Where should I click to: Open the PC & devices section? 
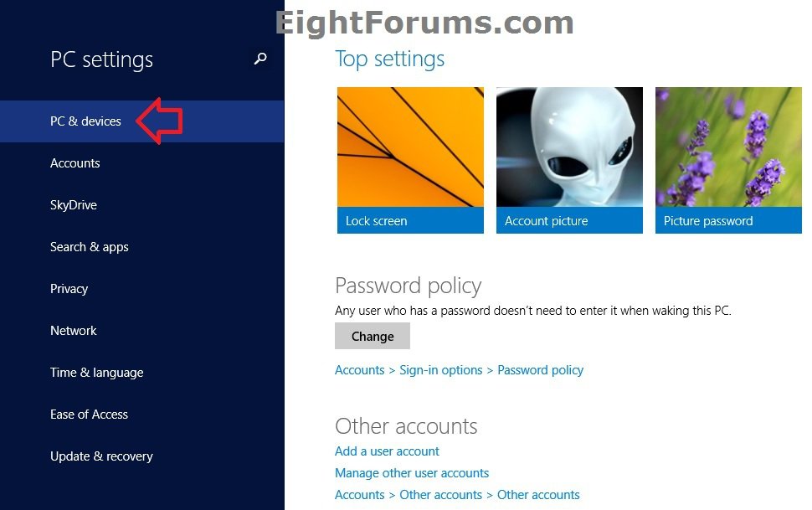pos(142,121)
